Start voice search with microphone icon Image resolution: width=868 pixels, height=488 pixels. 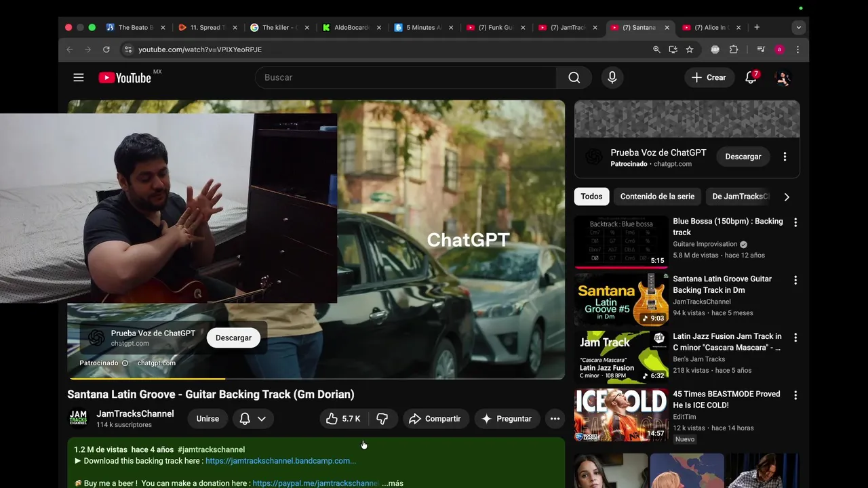pos(612,77)
